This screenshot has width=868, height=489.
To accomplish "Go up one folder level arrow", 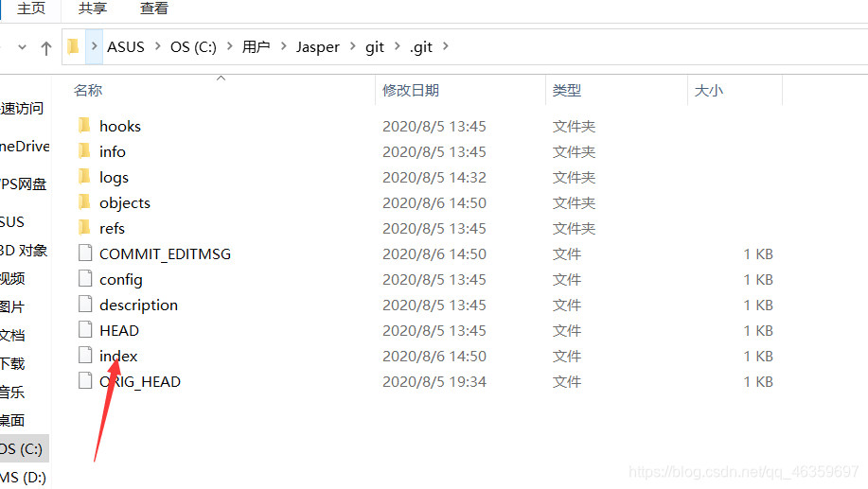I will (46, 48).
